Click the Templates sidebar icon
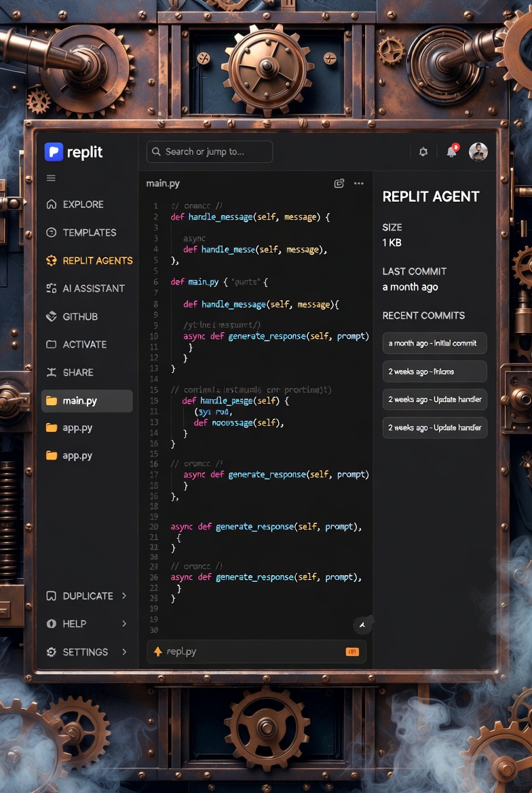The width and height of the screenshot is (532, 793). (x=51, y=233)
